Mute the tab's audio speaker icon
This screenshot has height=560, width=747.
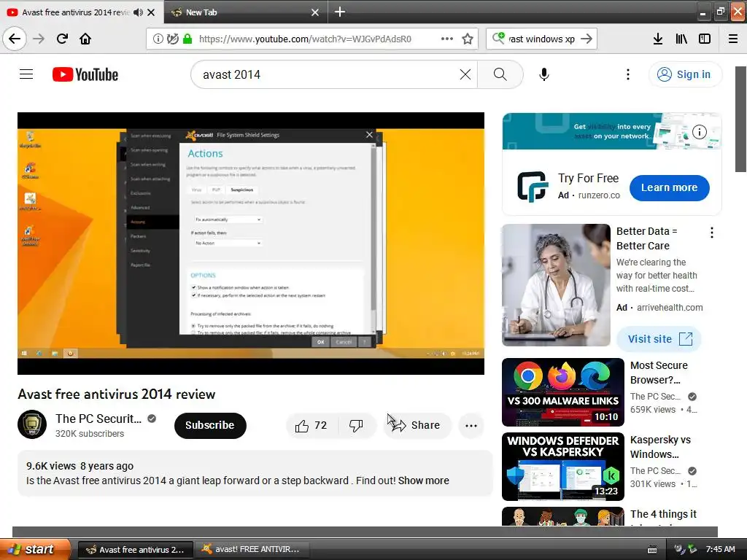point(138,12)
